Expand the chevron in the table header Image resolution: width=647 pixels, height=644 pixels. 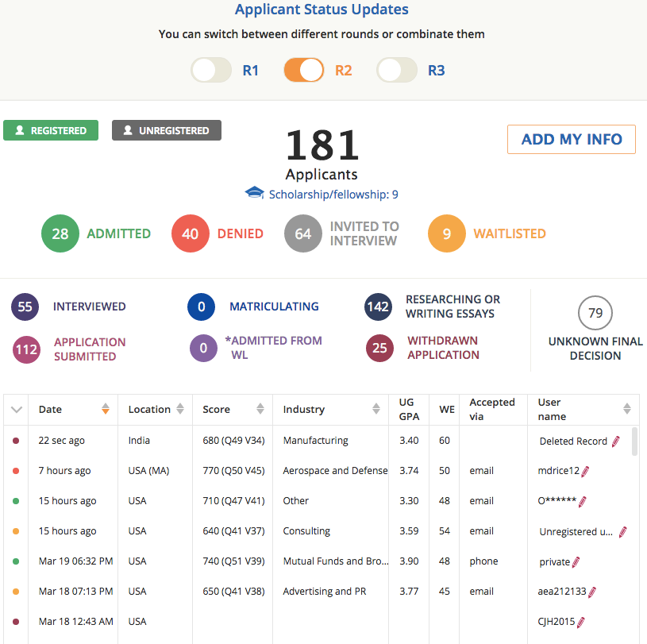(x=17, y=410)
